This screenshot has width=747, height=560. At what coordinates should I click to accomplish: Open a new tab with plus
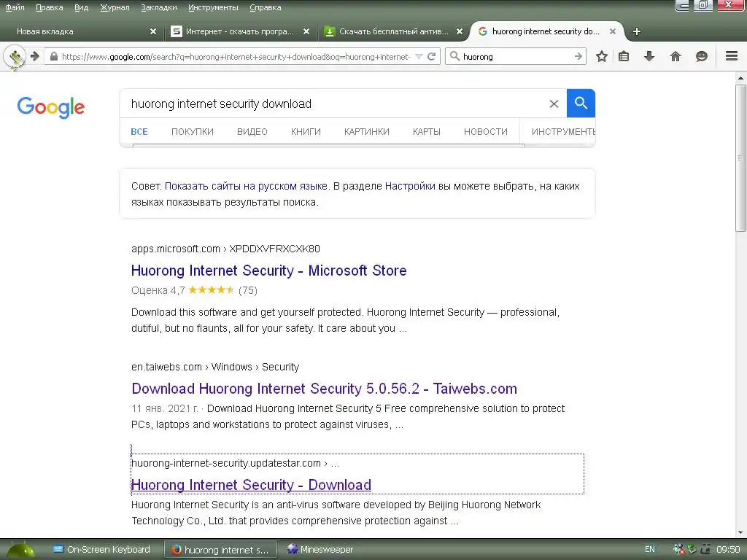(x=637, y=31)
